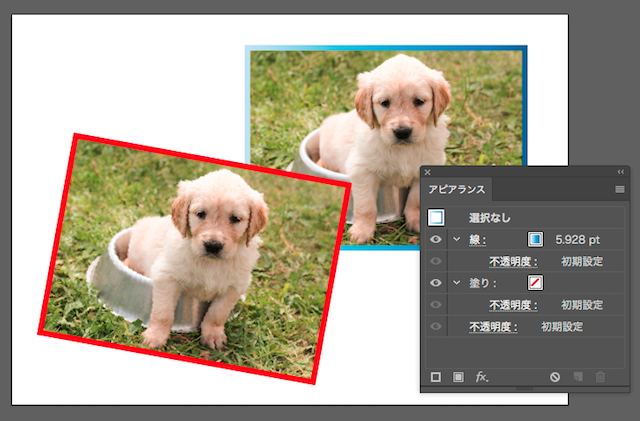Open the 線: stroke panel link
The image size is (640, 421).
pos(477,240)
